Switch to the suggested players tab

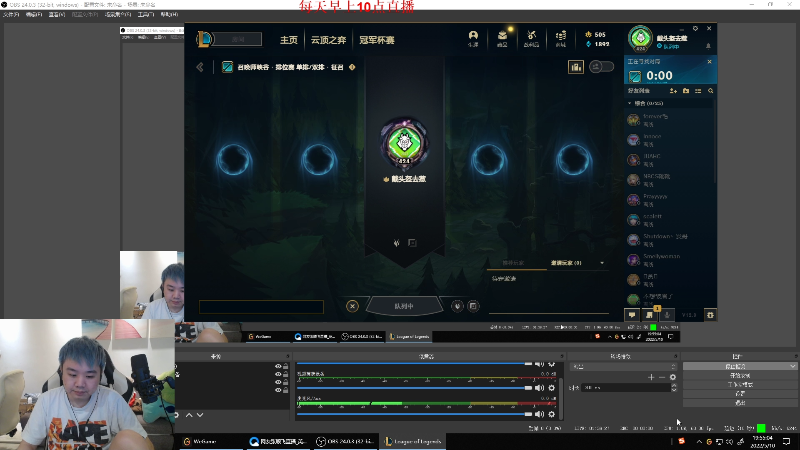[513, 263]
